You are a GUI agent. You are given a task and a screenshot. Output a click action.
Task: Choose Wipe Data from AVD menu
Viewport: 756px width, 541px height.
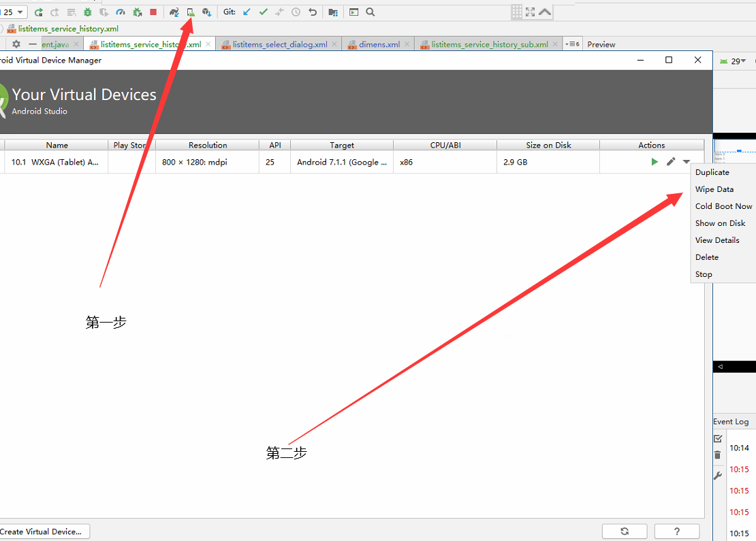point(723,189)
